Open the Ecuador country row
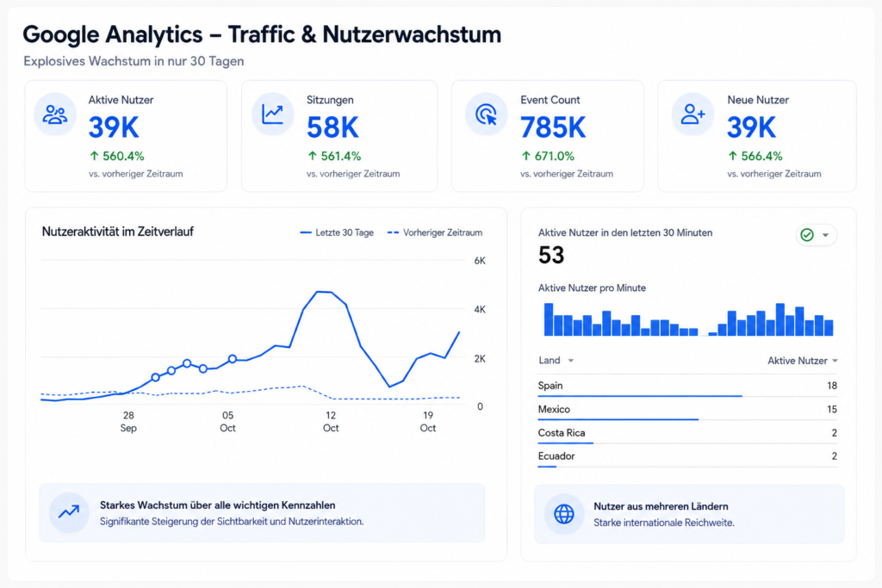 click(x=687, y=456)
